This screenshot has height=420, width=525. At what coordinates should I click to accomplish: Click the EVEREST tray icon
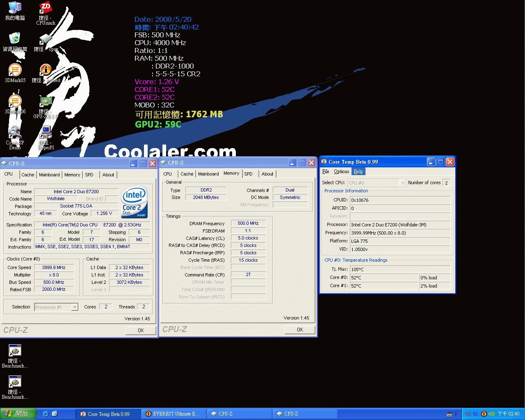coord(484,414)
